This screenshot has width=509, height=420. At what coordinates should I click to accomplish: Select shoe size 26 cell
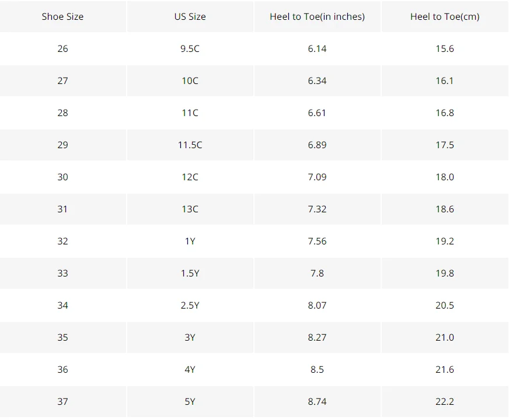(62, 48)
